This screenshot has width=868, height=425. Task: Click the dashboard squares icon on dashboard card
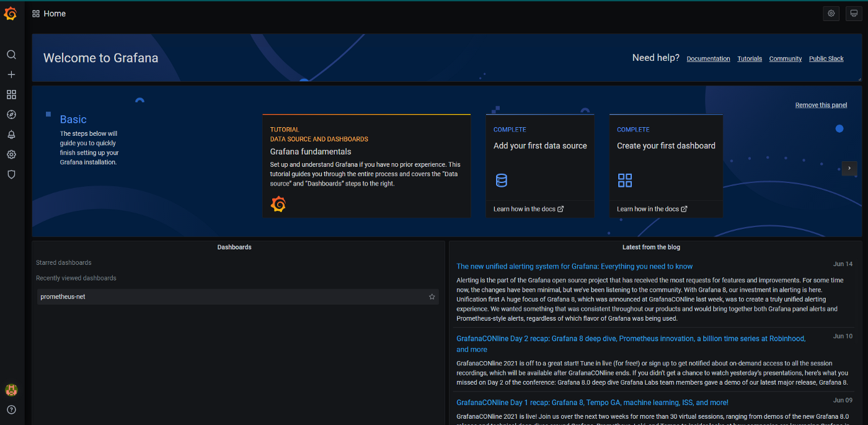625,181
